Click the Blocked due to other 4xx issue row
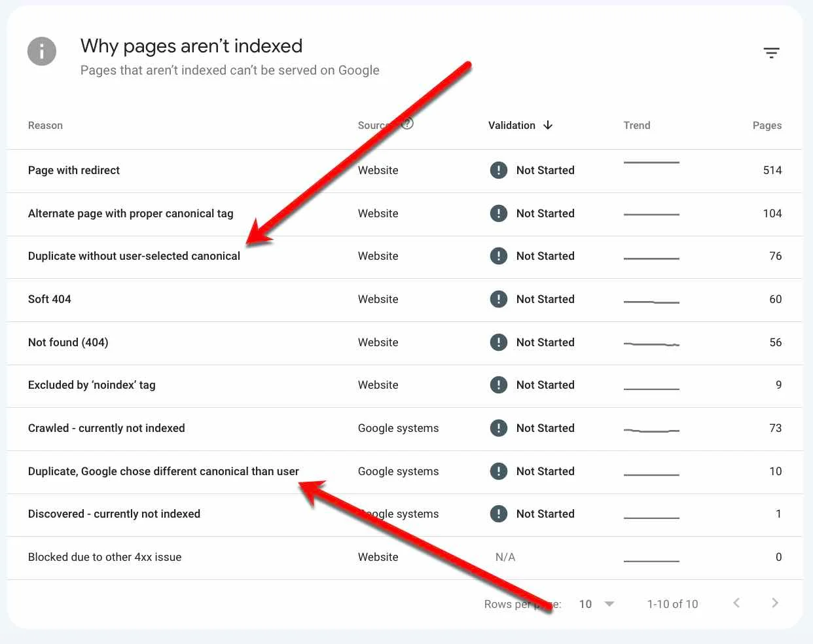Image resolution: width=813 pixels, height=644 pixels. pos(105,557)
